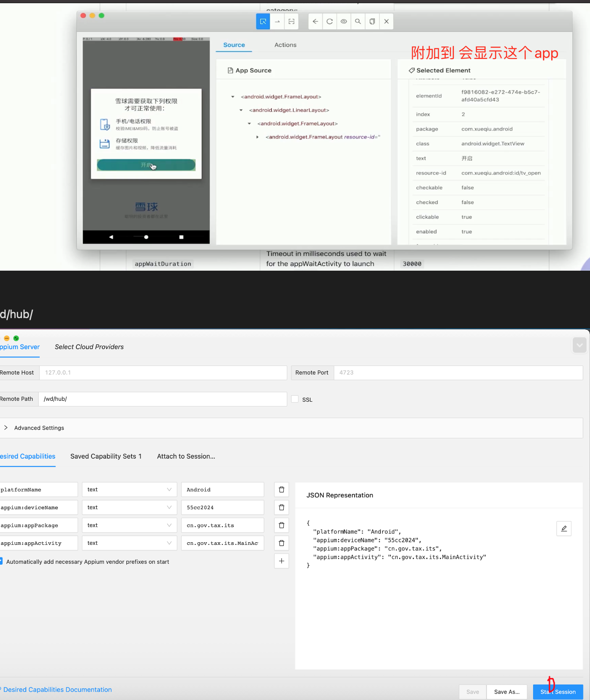Select the Desired Capabilities tab

coord(28,456)
